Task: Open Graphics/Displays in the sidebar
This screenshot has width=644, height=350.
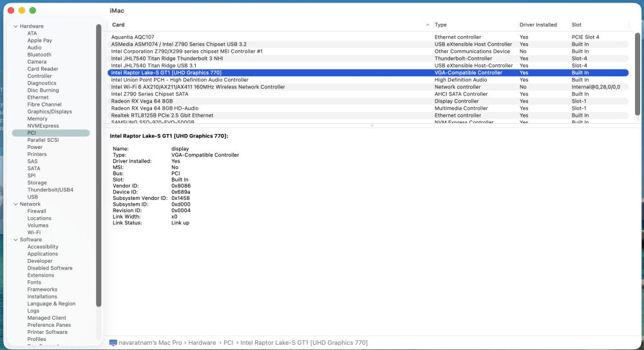Action: [x=50, y=112]
